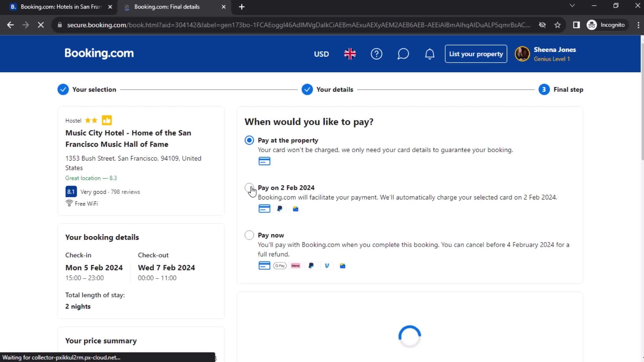The height and width of the screenshot is (362, 644).
Task: Click the credit card icon under Pay on 2 Feb 2024
Action: tap(264, 209)
